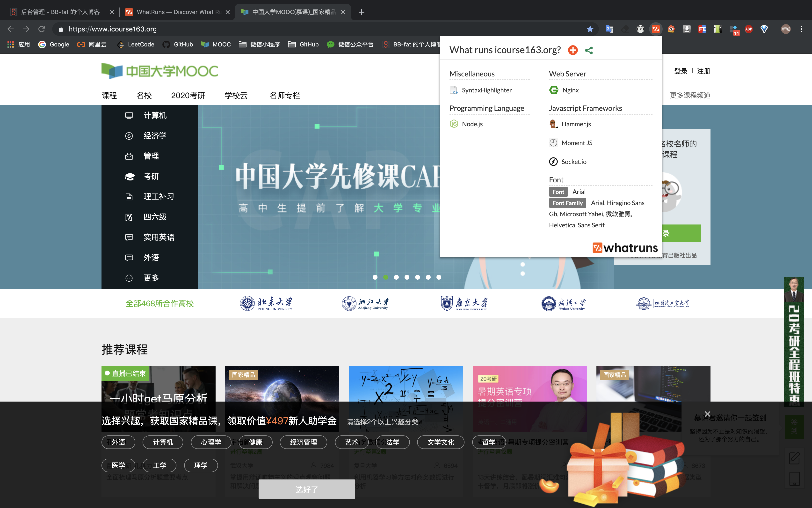Image resolution: width=812 pixels, height=508 pixels.
Task: Close the sign-in invitation popup X
Action: tap(707, 414)
